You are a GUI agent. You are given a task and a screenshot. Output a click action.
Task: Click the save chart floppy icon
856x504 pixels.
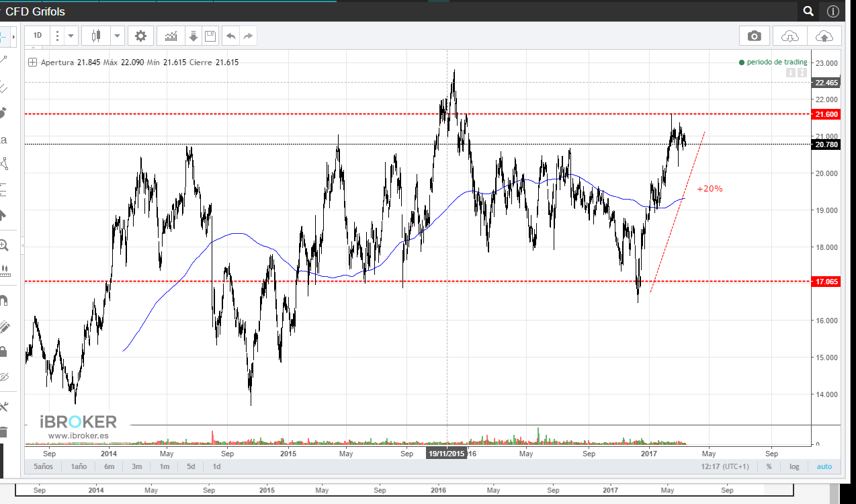[210, 36]
